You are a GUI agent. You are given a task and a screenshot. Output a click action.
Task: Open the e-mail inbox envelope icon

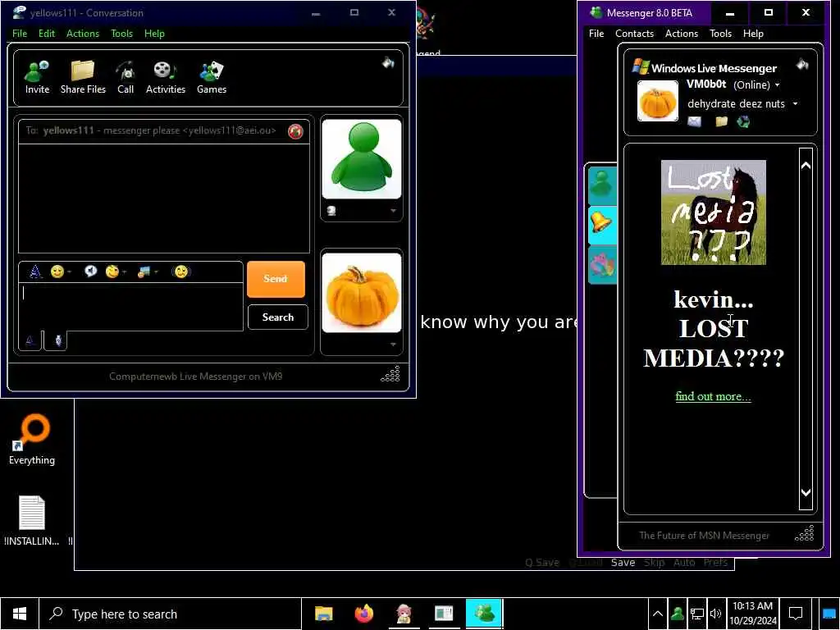694,121
